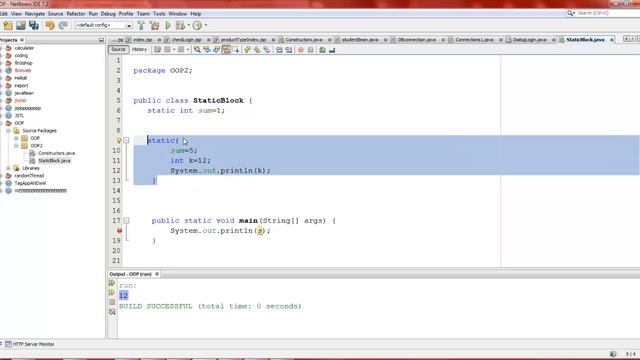Screen dimensions: 640x360
Task: Click the Start Macro Recording red icon
Action: (301, 50)
